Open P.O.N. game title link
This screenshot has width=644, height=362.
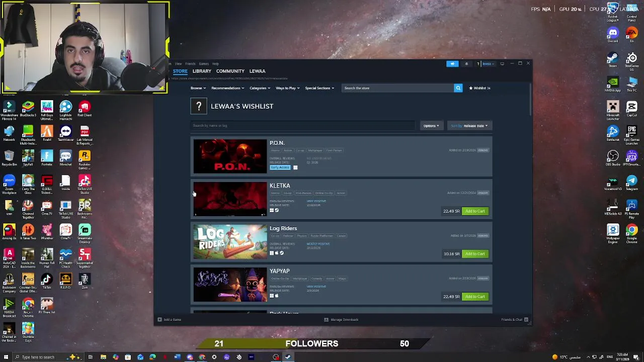[x=277, y=143]
